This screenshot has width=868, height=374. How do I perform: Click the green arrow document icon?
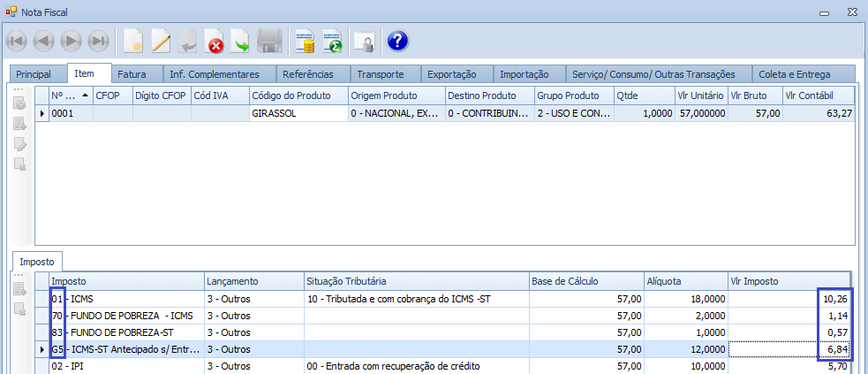tap(241, 42)
